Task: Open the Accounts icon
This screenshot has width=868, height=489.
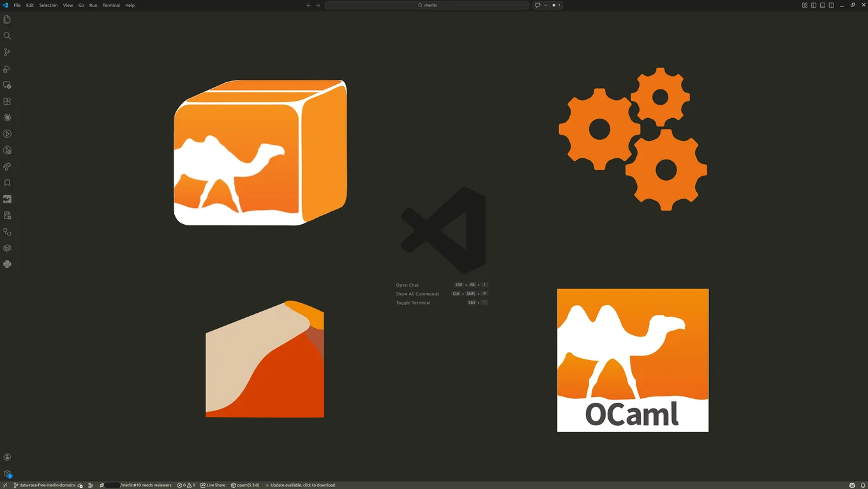Action: (7, 456)
